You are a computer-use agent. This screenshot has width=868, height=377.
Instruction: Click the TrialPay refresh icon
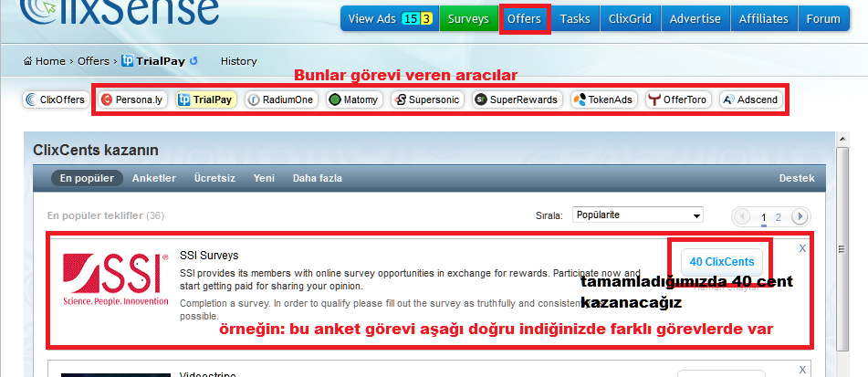(193, 61)
